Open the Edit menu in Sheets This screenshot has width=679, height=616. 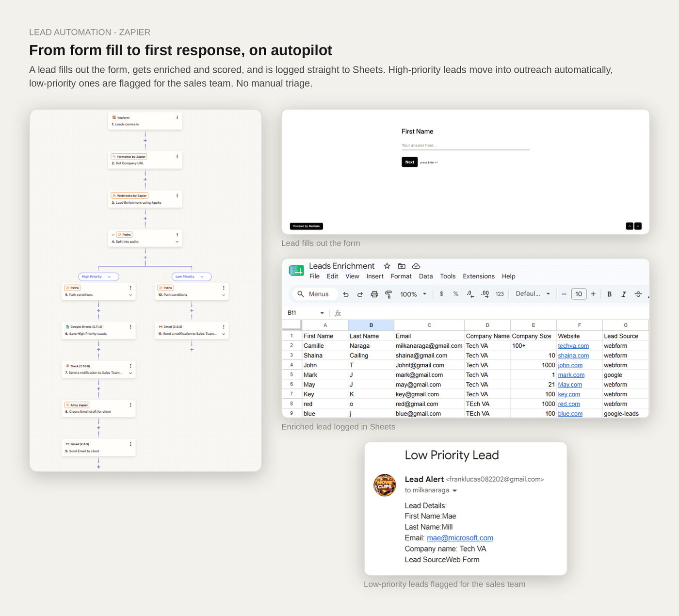click(x=333, y=276)
